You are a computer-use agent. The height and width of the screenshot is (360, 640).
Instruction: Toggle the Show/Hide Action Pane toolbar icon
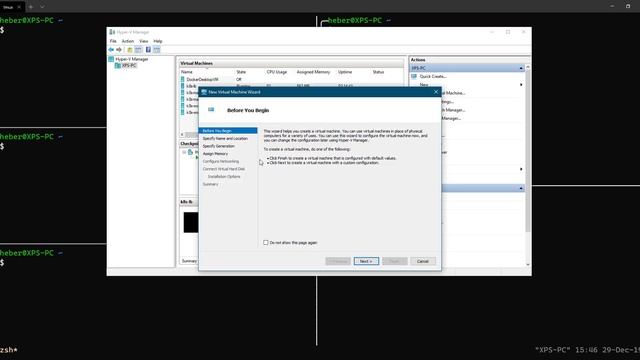(x=157, y=50)
